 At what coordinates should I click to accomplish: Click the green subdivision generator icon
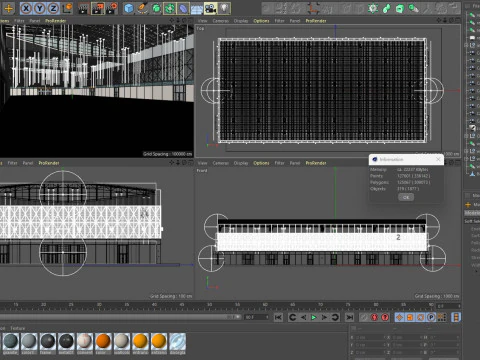point(156,8)
